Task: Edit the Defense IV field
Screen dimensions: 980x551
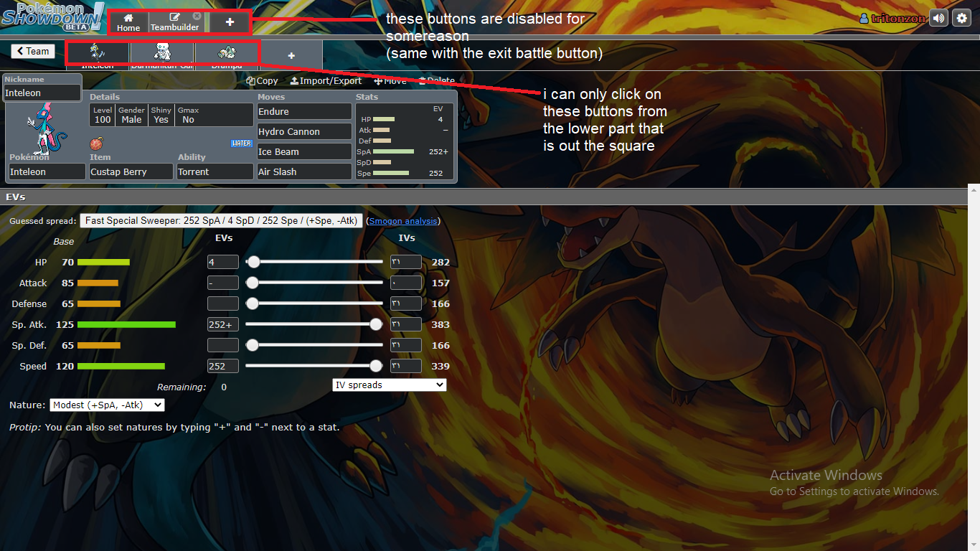Action: pos(406,303)
